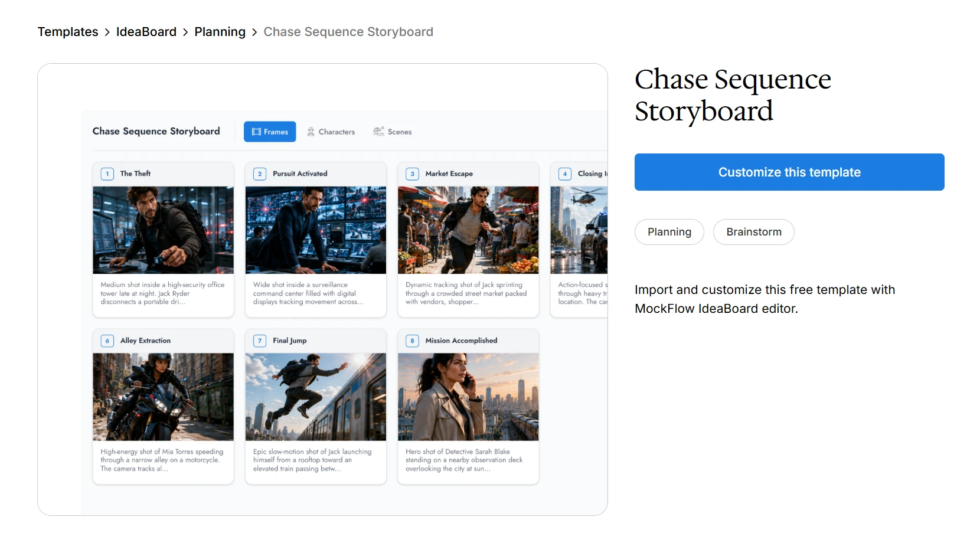Click the Alley Extraction frame title
This screenshot has height=546, width=980.
click(x=145, y=341)
